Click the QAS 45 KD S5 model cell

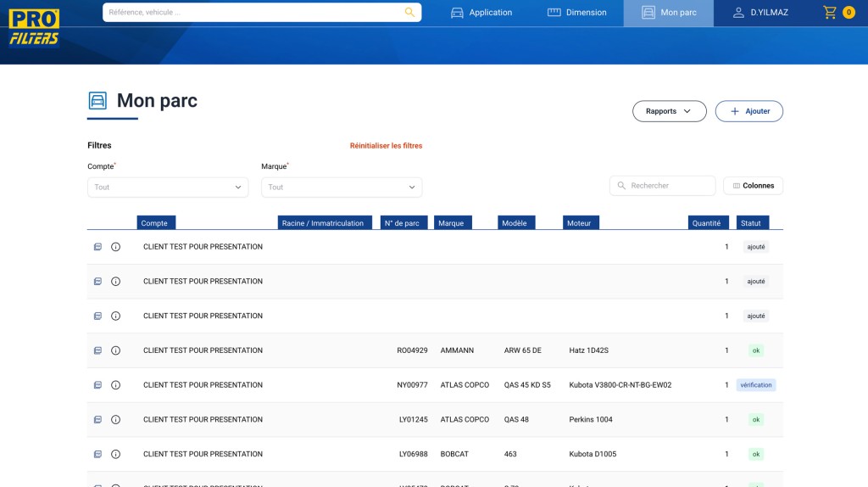click(527, 385)
